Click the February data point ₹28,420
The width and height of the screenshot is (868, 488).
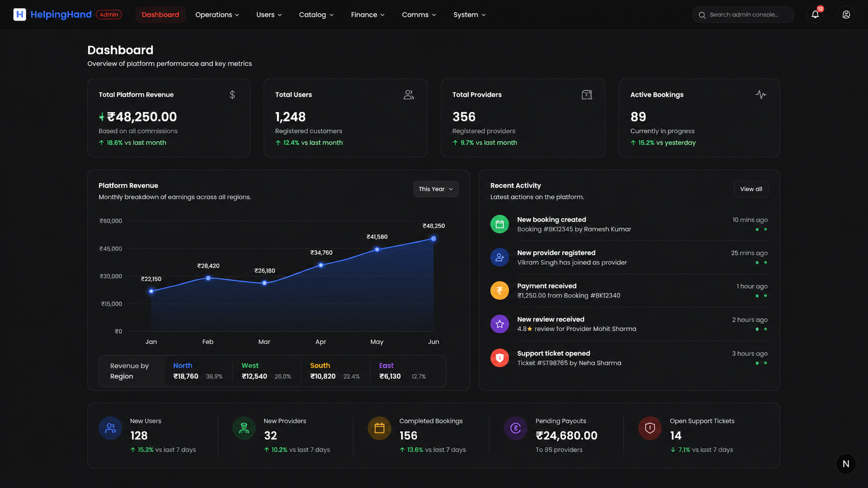[208, 278]
